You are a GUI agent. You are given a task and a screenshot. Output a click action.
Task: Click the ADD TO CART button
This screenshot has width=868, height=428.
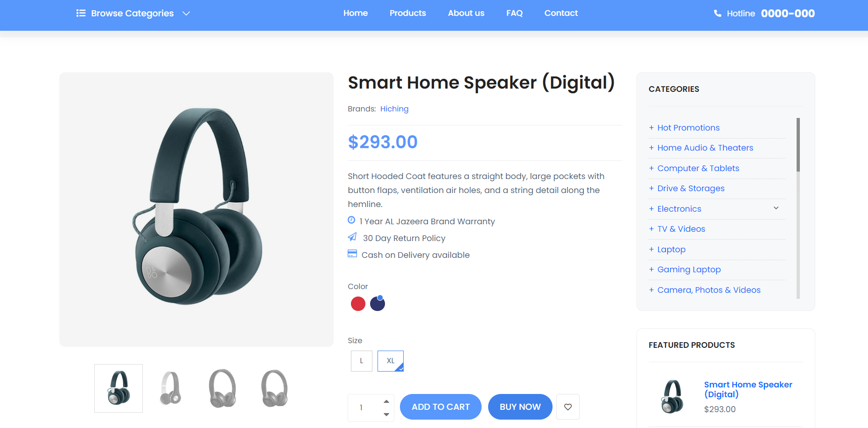point(441,407)
